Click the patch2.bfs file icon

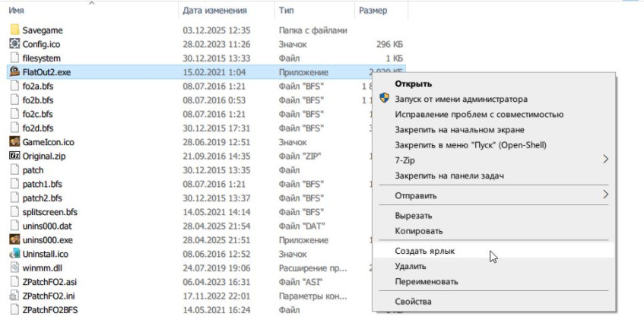tap(14, 198)
